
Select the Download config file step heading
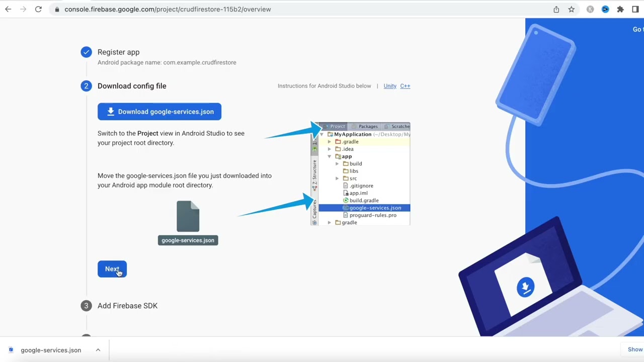[x=132, y=86]
